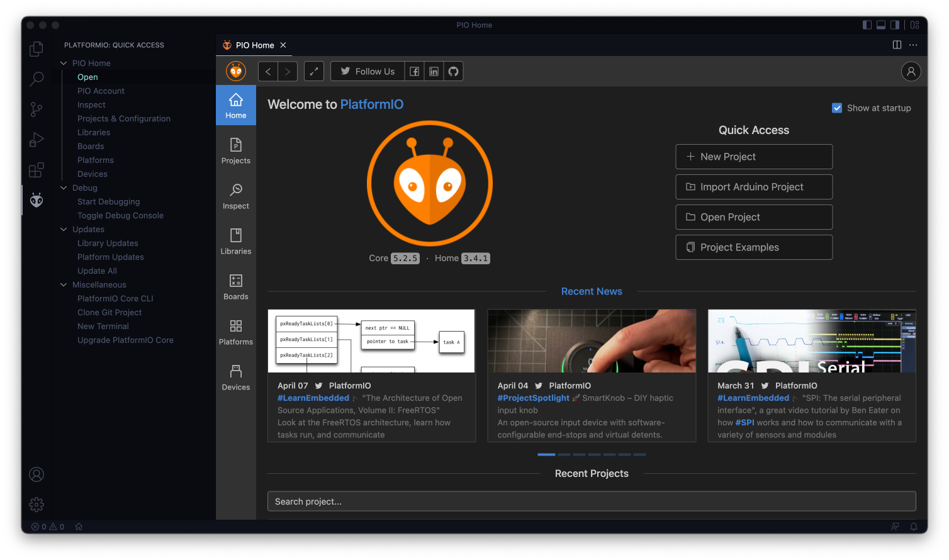Open PlatformIO LinkedIn page icon
This screenshot has width=949, height=560.
(434, 71)
